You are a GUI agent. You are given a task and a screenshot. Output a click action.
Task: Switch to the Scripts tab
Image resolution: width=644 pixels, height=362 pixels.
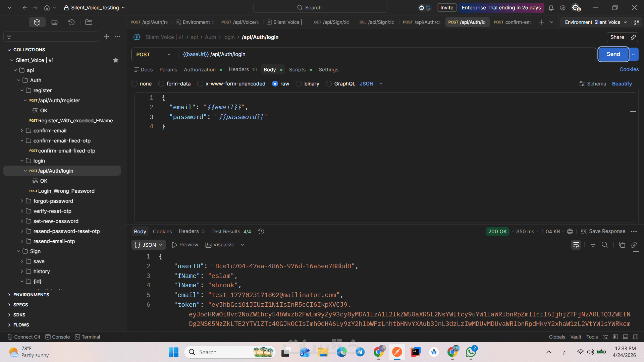click(x=297, y=70)
